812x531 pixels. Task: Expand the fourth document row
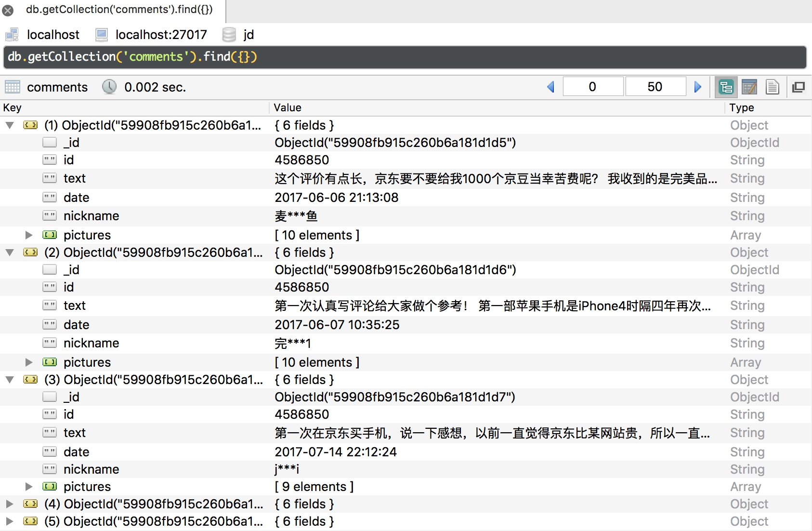pyautogui.click(x=10, y=504)
